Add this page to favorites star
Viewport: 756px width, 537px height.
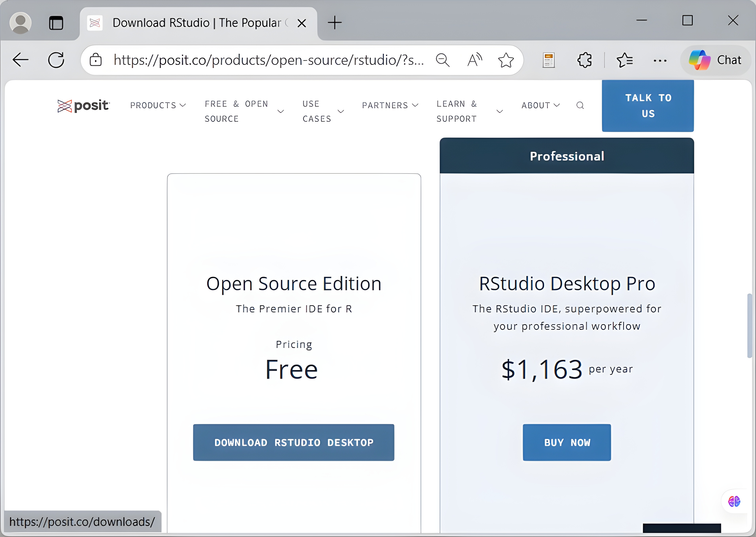pos(506,60)
